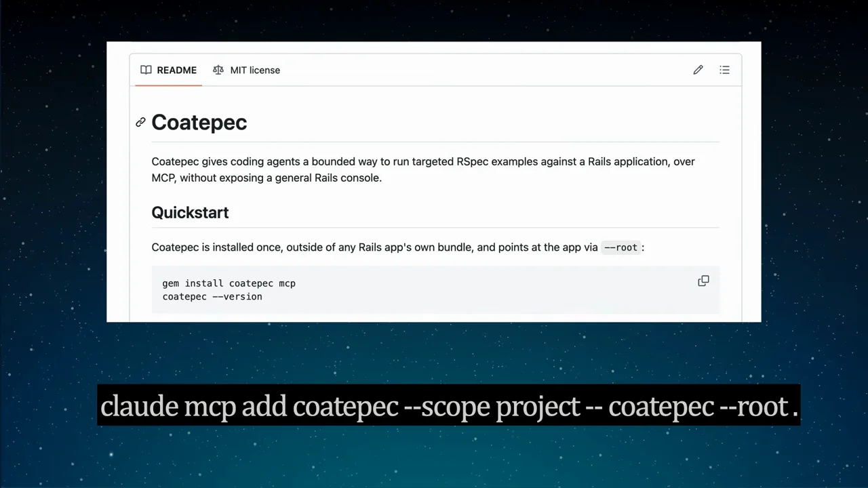Screen dimensions: 868x488
Task: Click the anchor link icon beside Coatepec
Action: click(140, 122)
